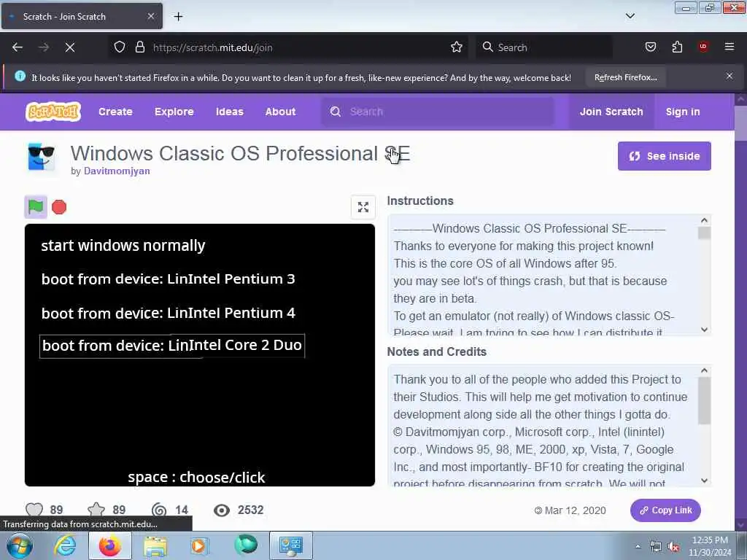Open Firefox extensions puzzle icon
Viewport: 747px width, 560px height.
(x=677, y=47)
